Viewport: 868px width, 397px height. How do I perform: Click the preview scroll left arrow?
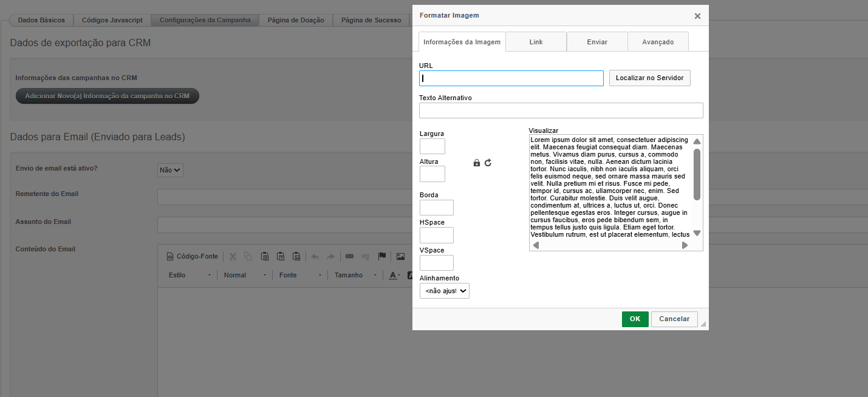coord(536,245)
